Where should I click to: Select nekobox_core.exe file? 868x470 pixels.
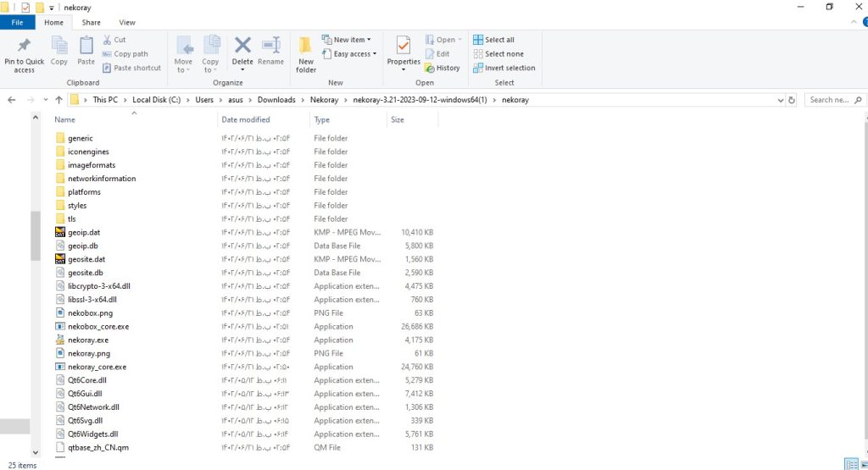click(98, 326)
